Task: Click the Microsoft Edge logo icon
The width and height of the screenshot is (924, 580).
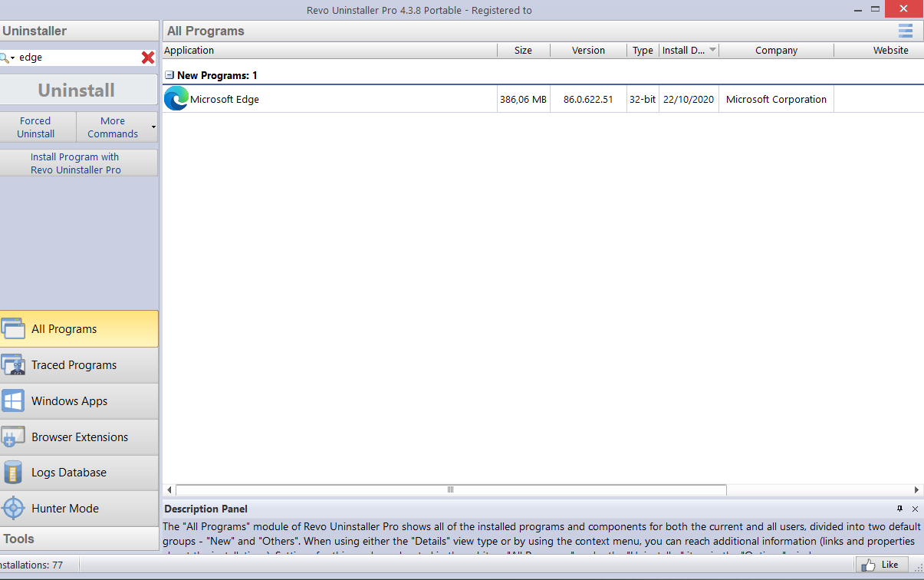Action: (176, 99)
